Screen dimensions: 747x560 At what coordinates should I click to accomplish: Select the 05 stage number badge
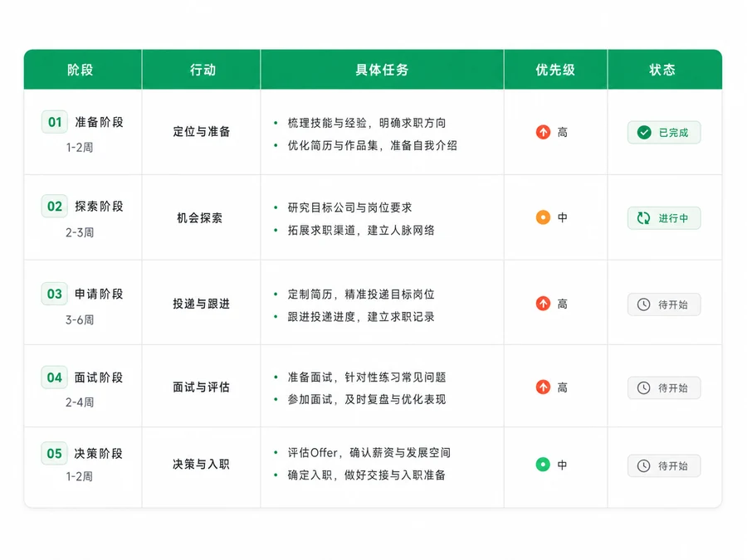click(x=54, y=453)
